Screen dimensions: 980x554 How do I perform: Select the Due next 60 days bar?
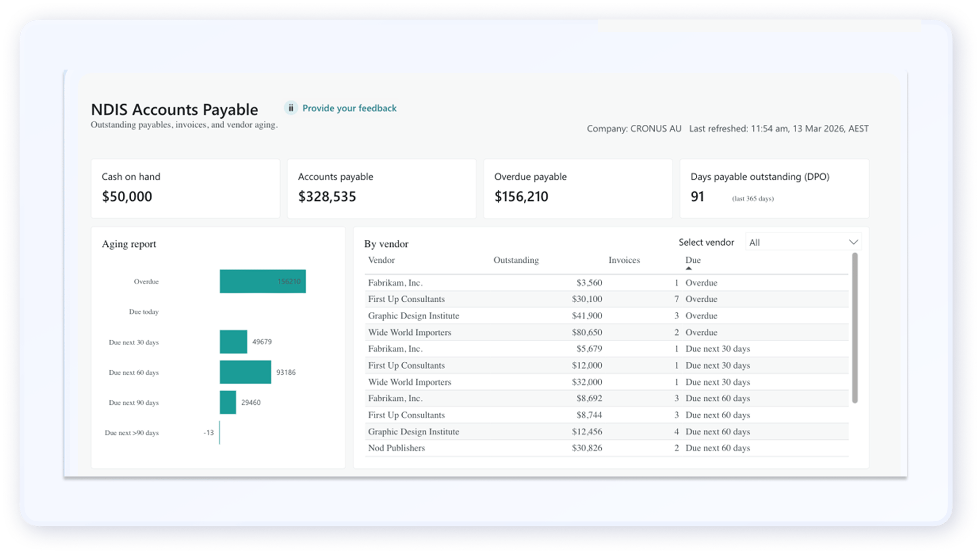click(x=245, y=372)
